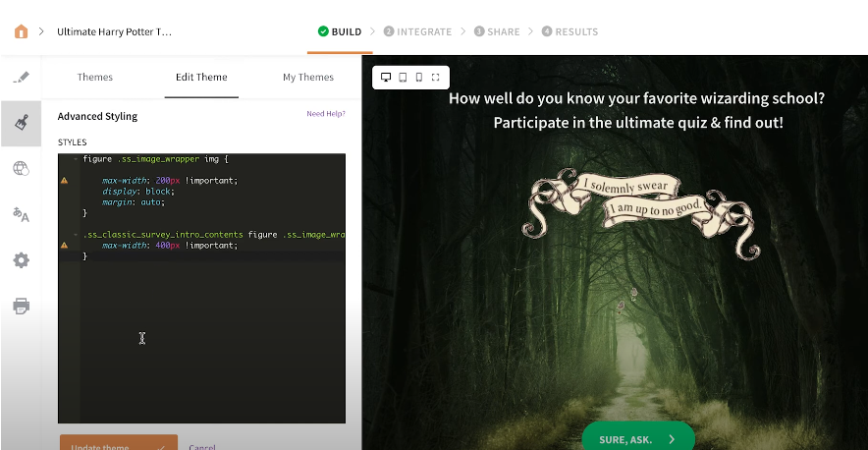The image size is (868, 450).
Task: Switch preview to tablet view
Action: click(x=403, y=77)
